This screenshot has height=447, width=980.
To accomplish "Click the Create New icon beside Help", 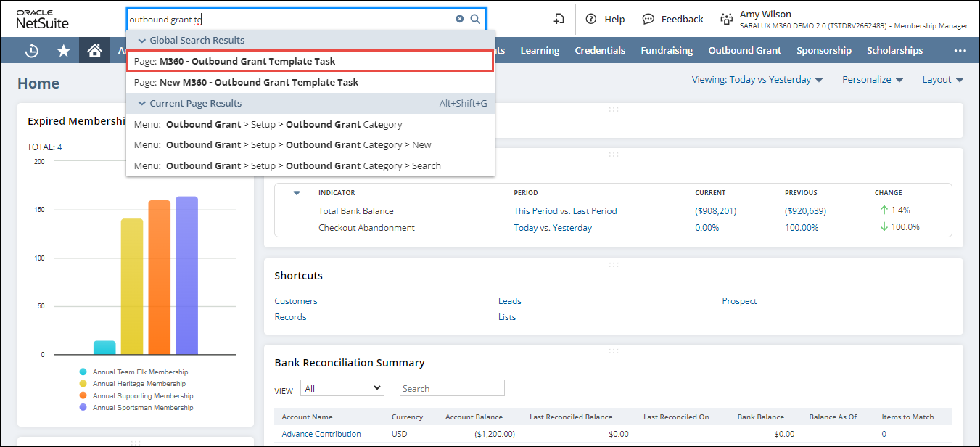I will click(x=559, y=20).
